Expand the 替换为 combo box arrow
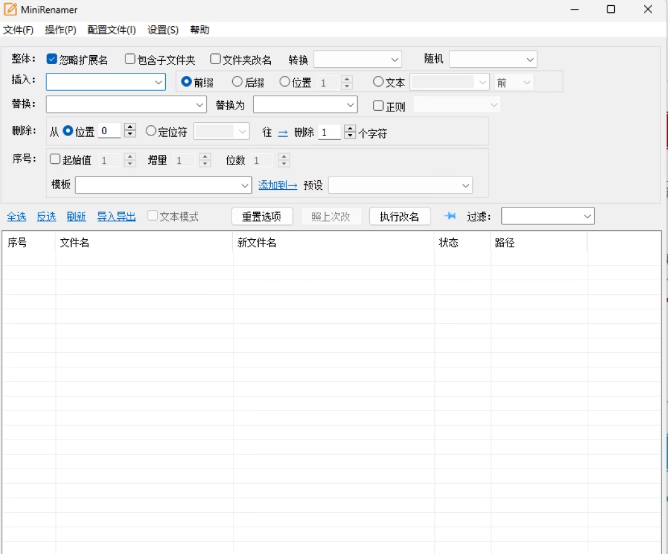Image resolution: width=668 pixels, height=554 pixels. (351, 105)
